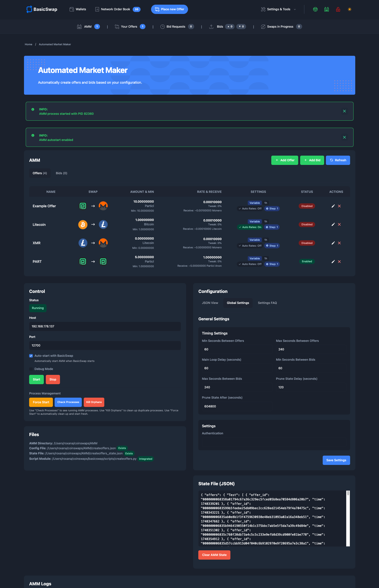Select the Global Settings tab

point(238,303)
